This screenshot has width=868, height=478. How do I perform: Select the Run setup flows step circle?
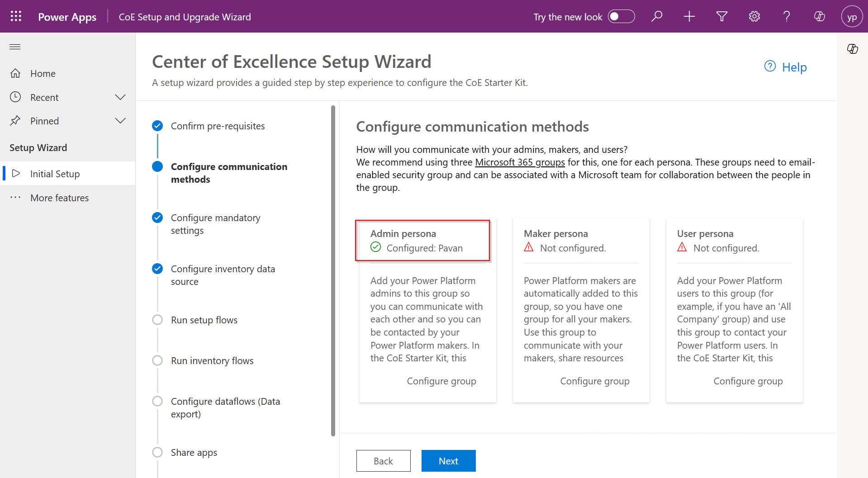point(157,320)
